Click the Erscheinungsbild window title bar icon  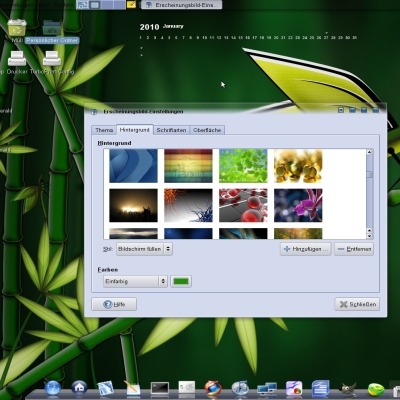point(94,112)
